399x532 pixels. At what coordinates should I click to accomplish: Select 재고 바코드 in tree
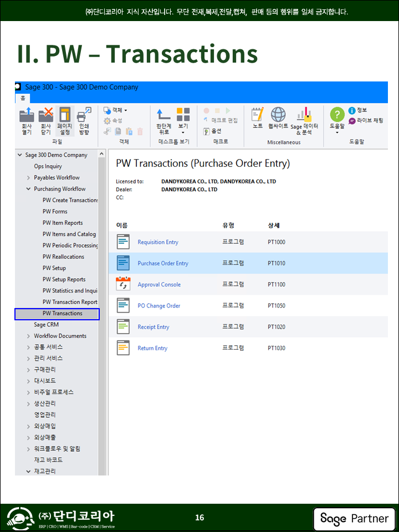point(48,460)
